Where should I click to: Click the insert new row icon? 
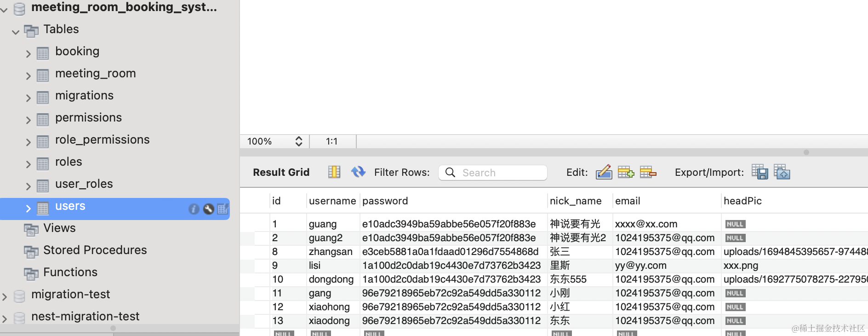click(626, 172)
